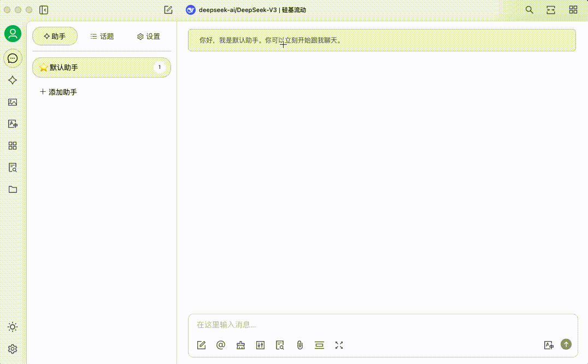Click the clear messages broom icon
This screenshot has height=364, width=588.
240,345
